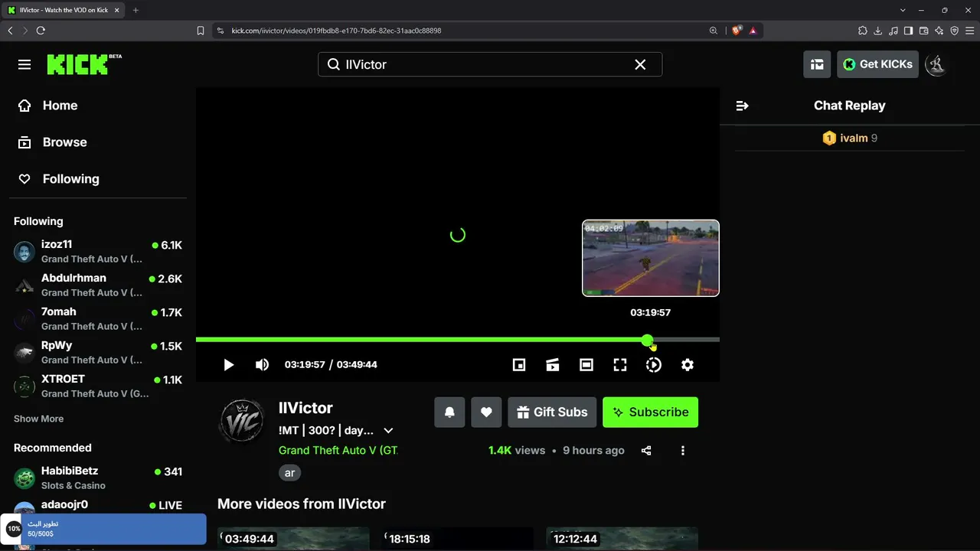Click the 'ar' language tag
980x551 pixels.
click(289, 473)
